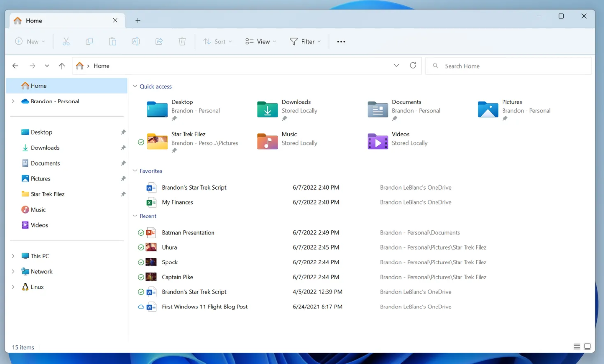Expand Linux tree node
The height and width of the screenshot is (364, 604).
pos(13,287)
